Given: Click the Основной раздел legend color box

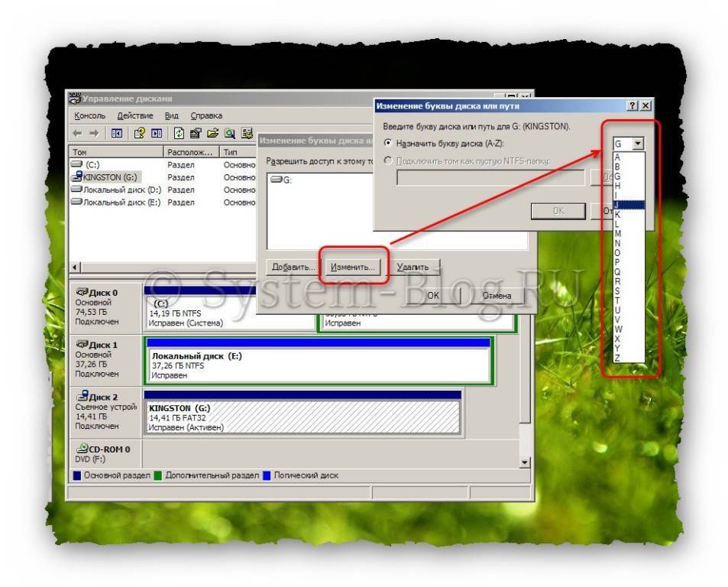Looking at the screenshot, I should [x=77, y=475].
